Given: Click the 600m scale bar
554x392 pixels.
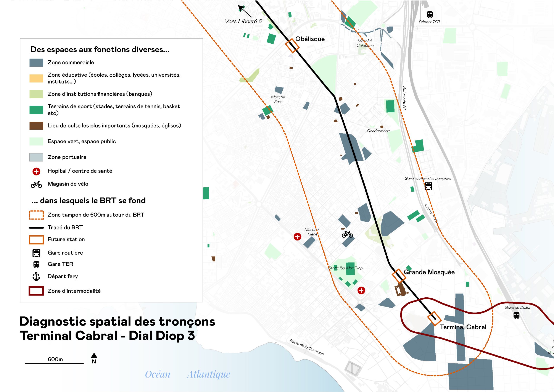Looking at the screenshot, I should click(55, 363).
